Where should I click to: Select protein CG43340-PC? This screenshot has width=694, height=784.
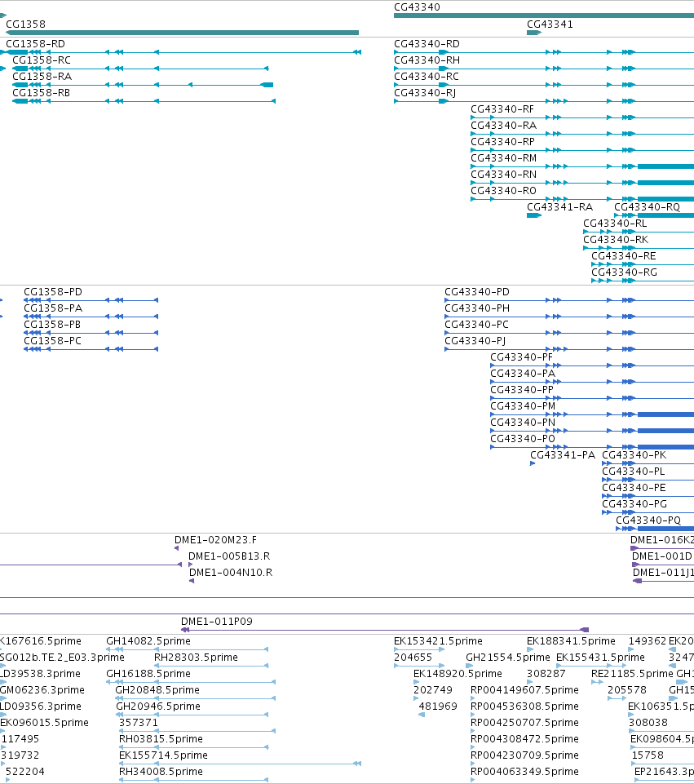click(569, 333)
